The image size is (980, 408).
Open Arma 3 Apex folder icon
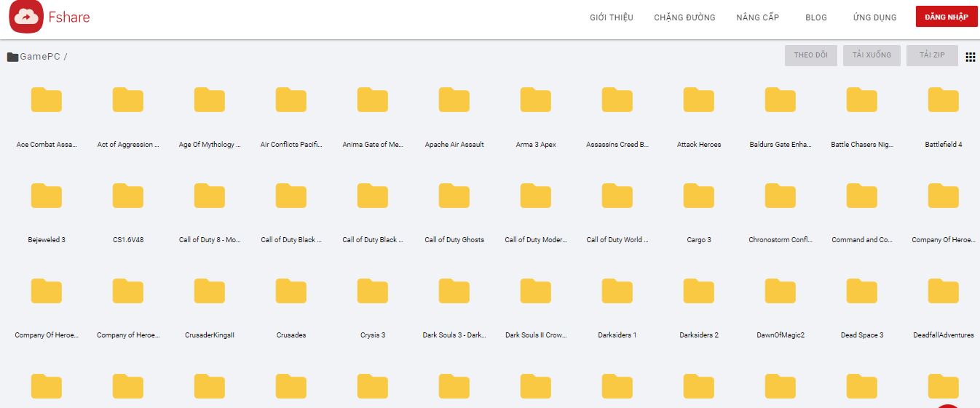536,100
